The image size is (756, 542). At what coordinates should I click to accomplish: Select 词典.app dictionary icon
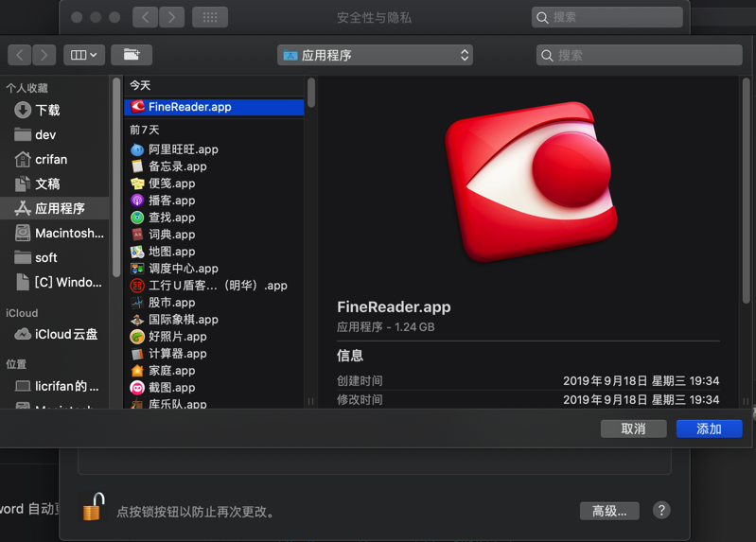(137, 235)
